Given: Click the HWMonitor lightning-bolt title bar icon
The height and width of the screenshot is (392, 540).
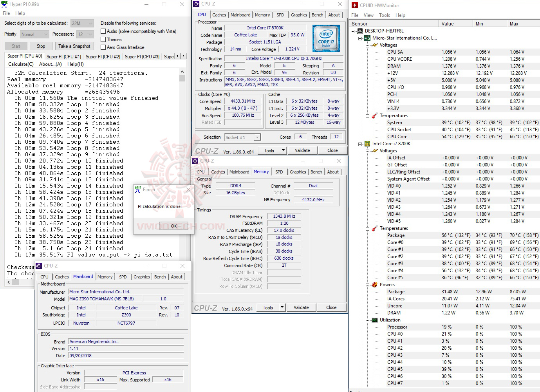Looking at the screenshot, I should (x=354, y=5).
